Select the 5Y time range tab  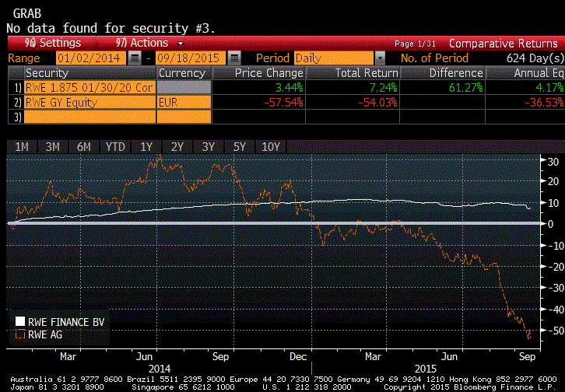click(240, 147)
